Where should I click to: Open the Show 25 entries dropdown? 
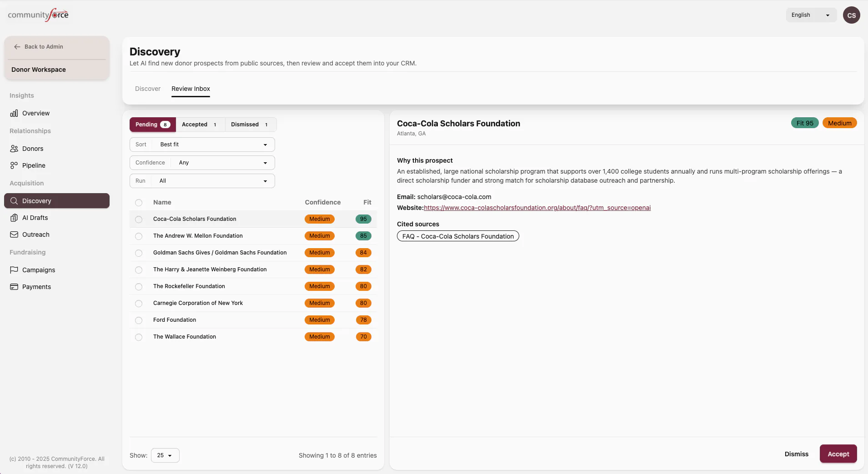pyautogui.click(x=165, y=455)
